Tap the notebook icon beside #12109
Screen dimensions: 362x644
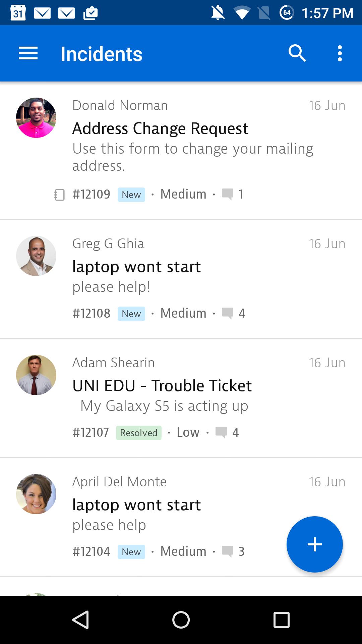59,195
